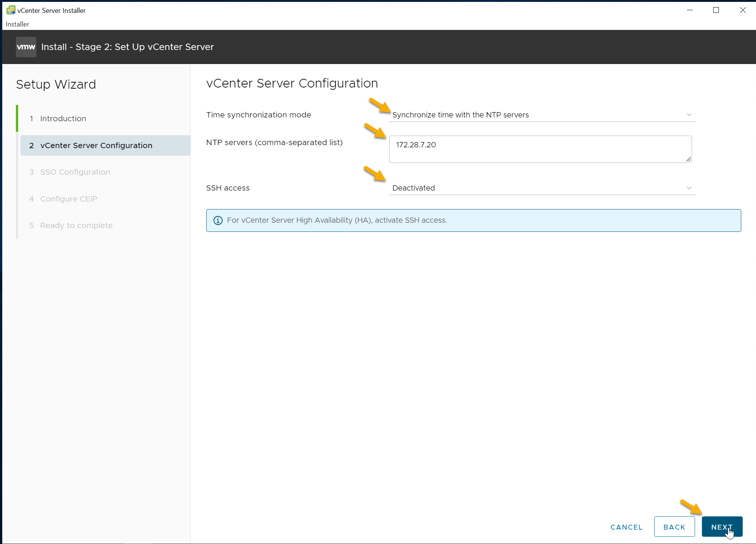Screen dimensions: 756x544
Task: Maximize the installer window
Action: click(x=716, y=10)
